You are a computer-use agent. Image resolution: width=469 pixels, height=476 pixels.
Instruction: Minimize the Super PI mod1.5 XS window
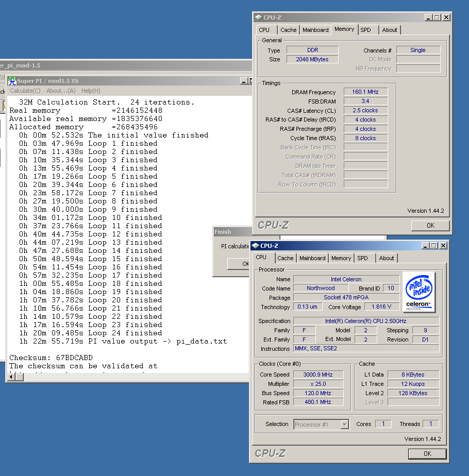click(x=244, y=81)
